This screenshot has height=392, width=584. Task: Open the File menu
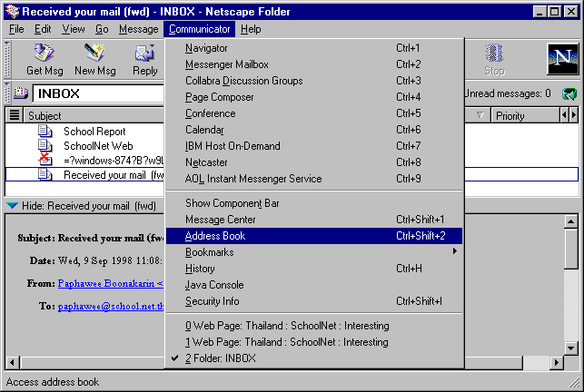(x=16, y=29)
